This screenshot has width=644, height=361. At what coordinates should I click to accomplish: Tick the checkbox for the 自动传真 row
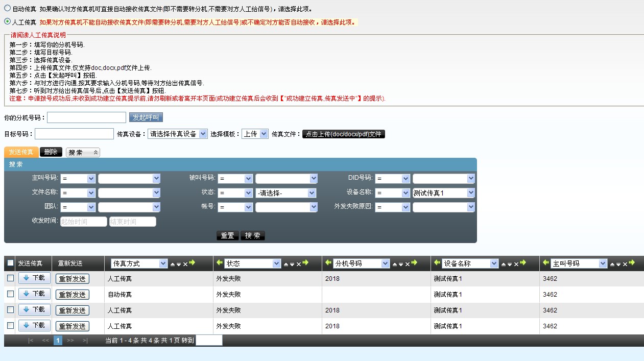pos(10,294)
